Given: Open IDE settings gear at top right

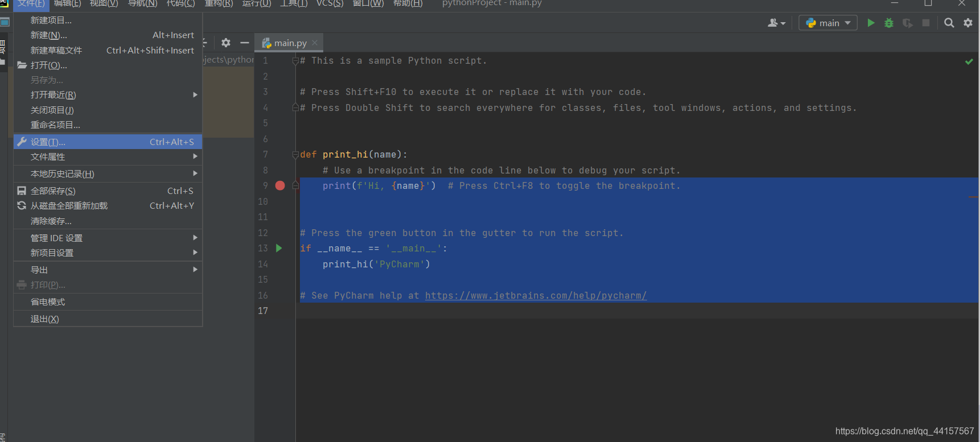Looking at the screenshot, I should pos(968,23).
